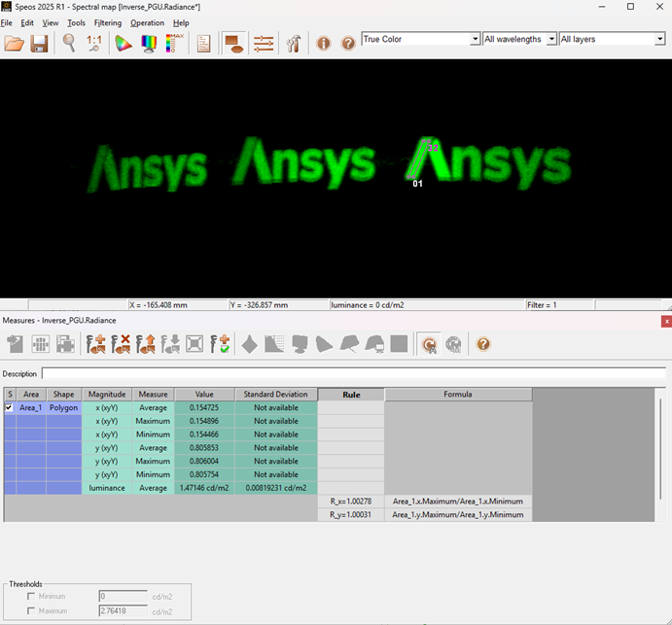Image resolution: width=672 pixels, height=625 pixels.
Task: Open the colorimetric triangle view
Action: (x=124, y=44)
